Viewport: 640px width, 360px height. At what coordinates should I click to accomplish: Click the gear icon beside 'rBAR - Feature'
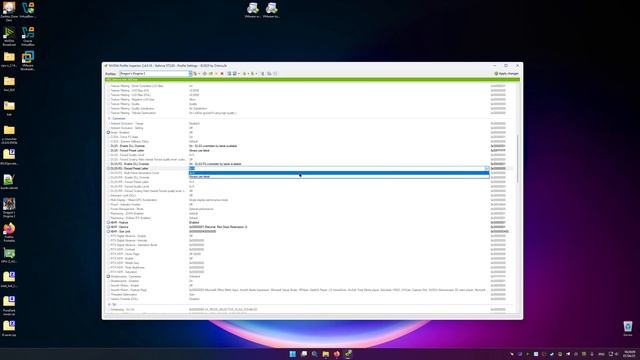[108, 222]
